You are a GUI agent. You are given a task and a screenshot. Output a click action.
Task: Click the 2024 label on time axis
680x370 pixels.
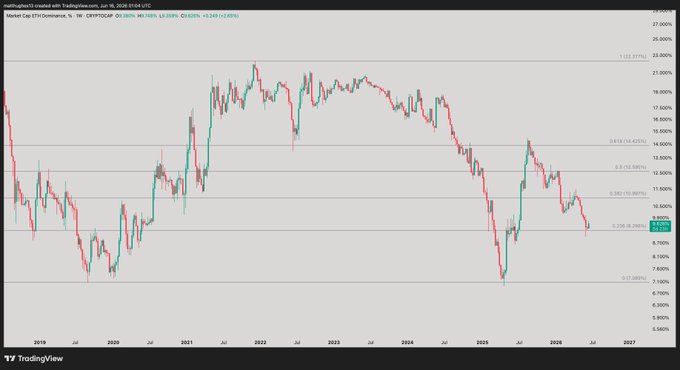(x=407, y=342)
